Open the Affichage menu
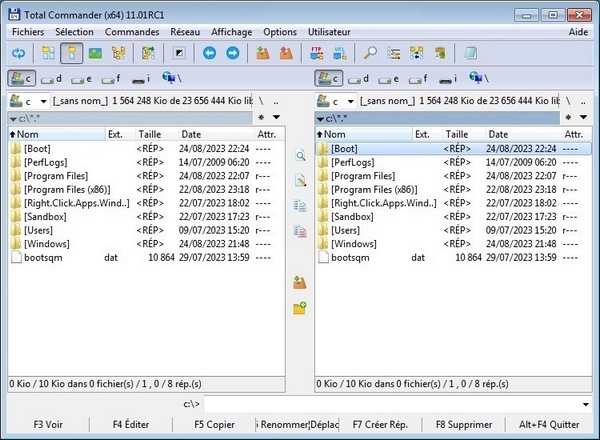Viewport: 600px width, 440px height. click(x=231, y=32)
